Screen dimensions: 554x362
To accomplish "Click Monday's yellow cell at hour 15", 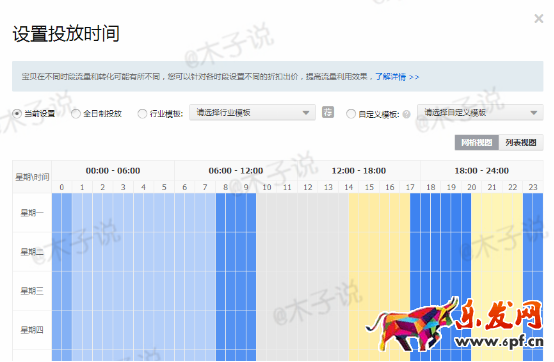I will pos(369,213).
